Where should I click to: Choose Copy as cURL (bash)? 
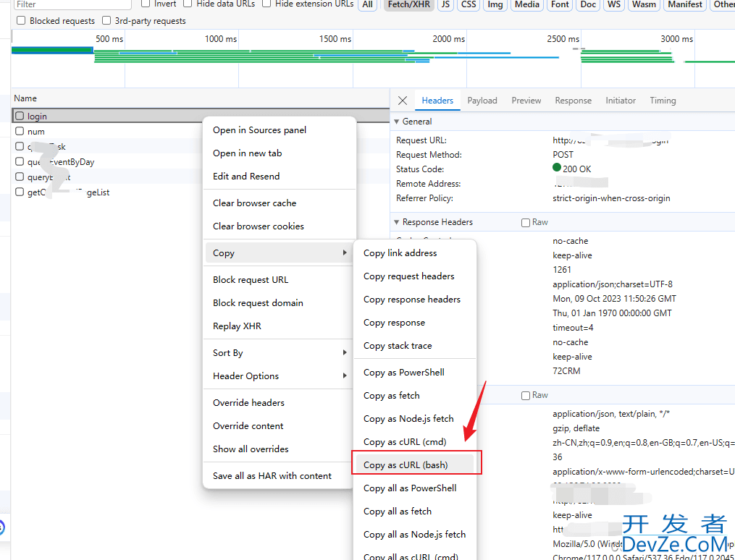pyautogui.click(x=415, y=465)
